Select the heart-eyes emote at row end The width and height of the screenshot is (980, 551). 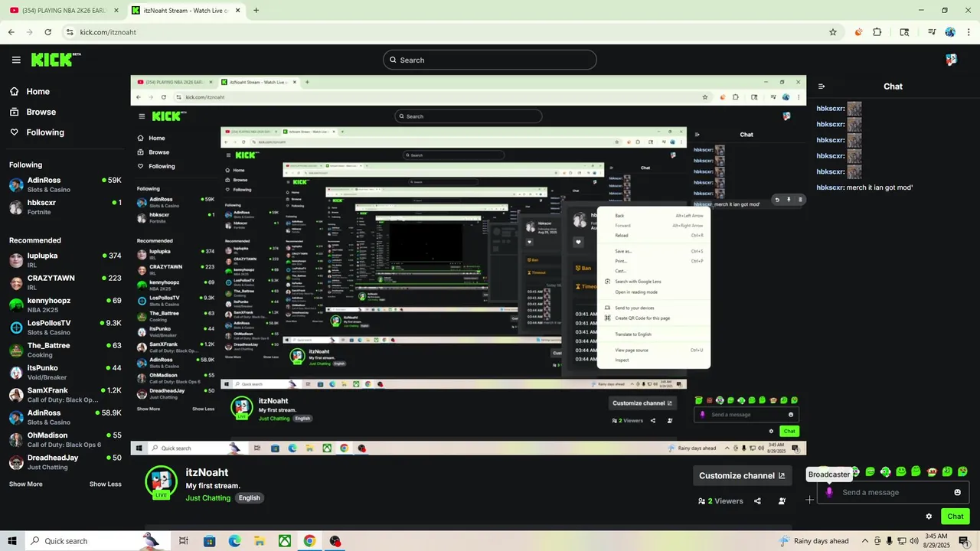click(962, 471)
